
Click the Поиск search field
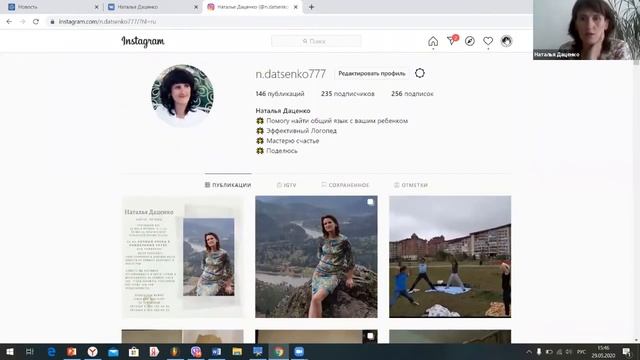pyautogui.click(x=316, y=41)
